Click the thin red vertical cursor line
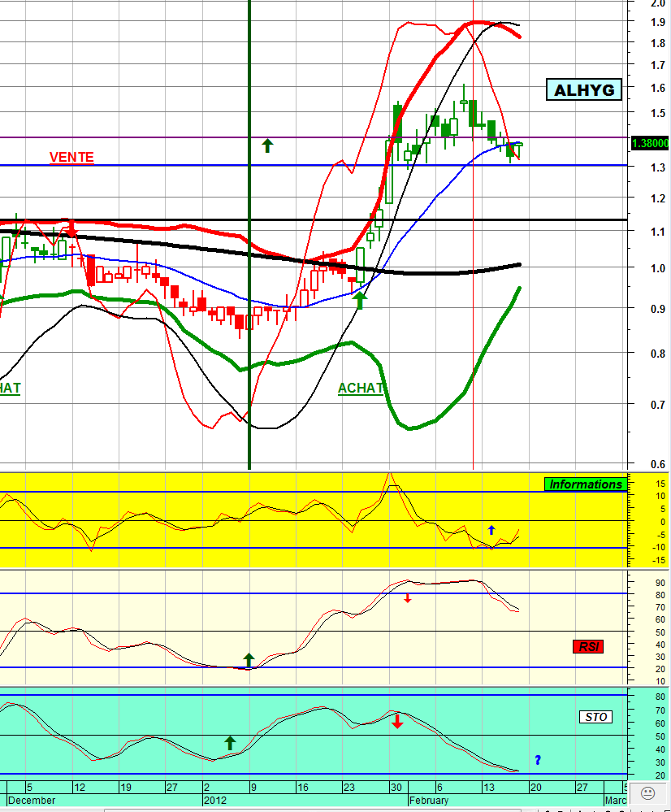The width and height of the screenshot is (671, 812). [x=474, y=235]
